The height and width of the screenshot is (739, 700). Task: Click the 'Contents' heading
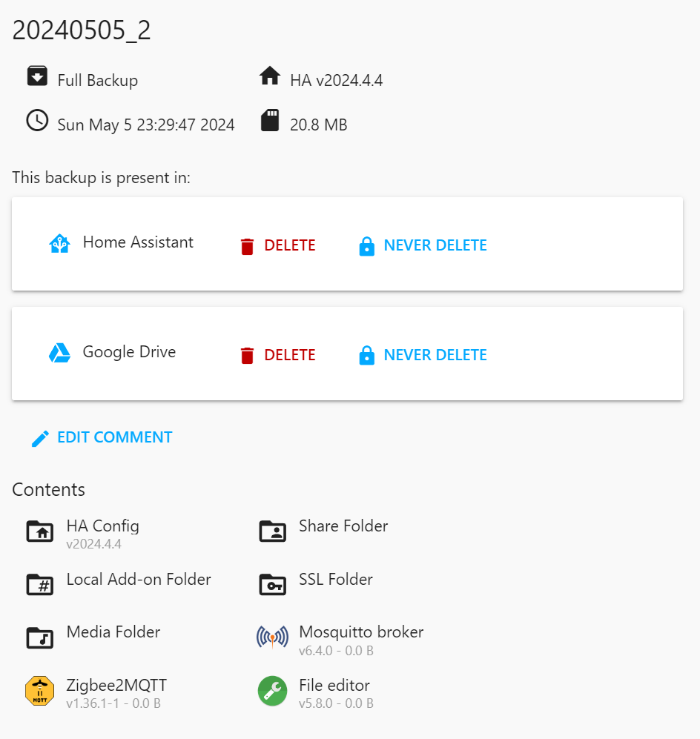[x=48, y=490]
